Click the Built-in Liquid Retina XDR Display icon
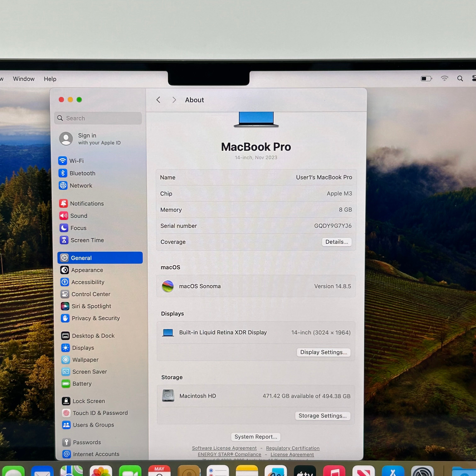Screen dimensions: 476x476 (x=168, y=333)
